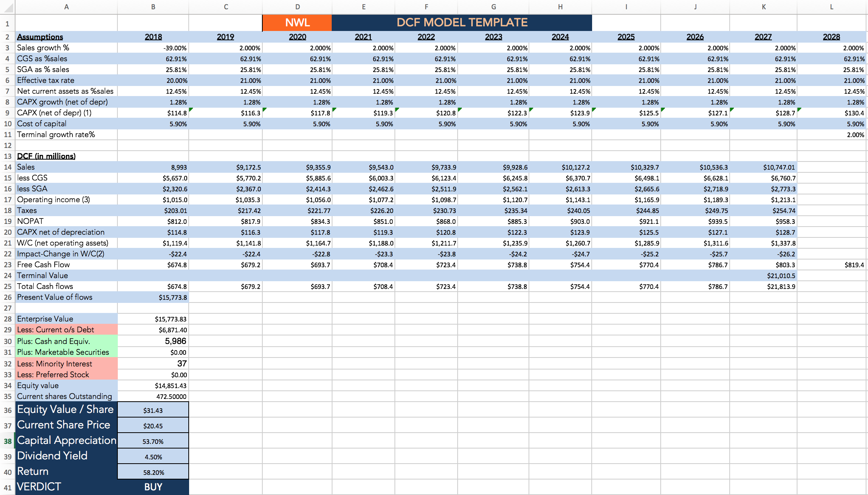Select the 20.00% effective tax rate cell
Screen dimensions: 868x495
(153, 81)
